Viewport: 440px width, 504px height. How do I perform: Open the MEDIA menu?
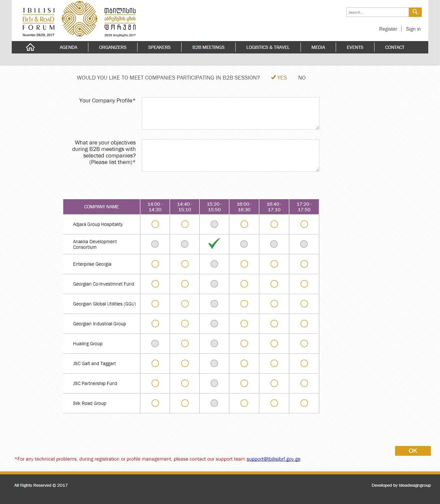tap(318, 47)
